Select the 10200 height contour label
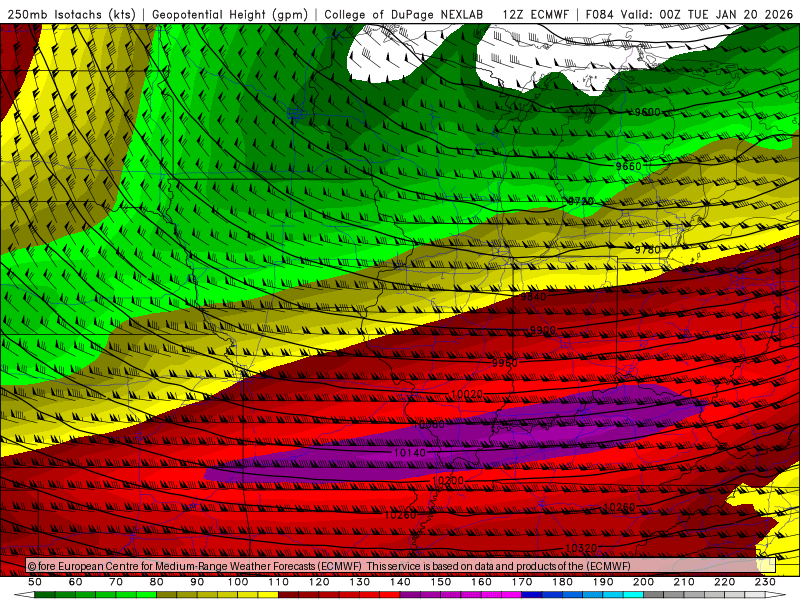This screenshot has height=600, width=800. pos(447,481)
